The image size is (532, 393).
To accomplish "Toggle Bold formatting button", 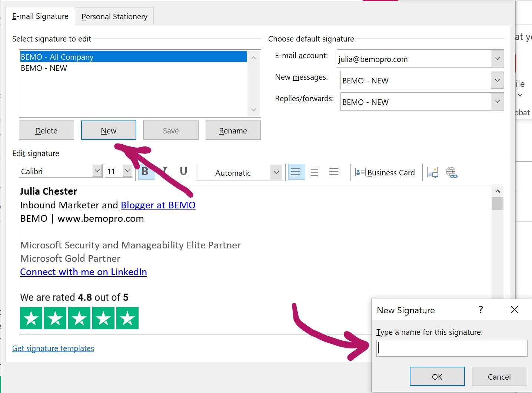I will tap(146, 172).
